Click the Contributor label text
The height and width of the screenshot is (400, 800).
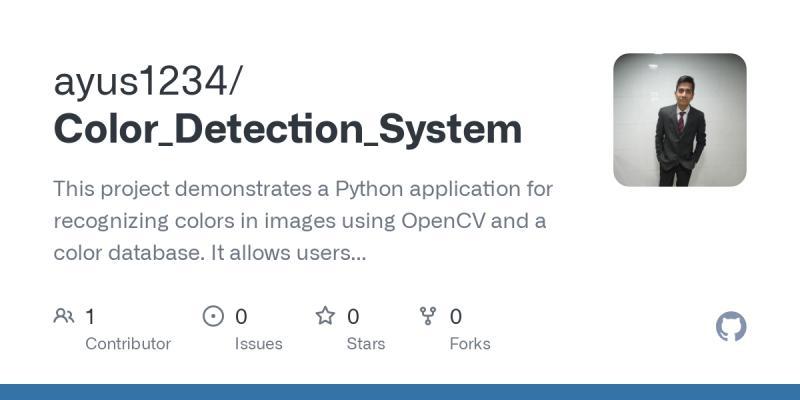pyautogui.click(x=128, y=344)
